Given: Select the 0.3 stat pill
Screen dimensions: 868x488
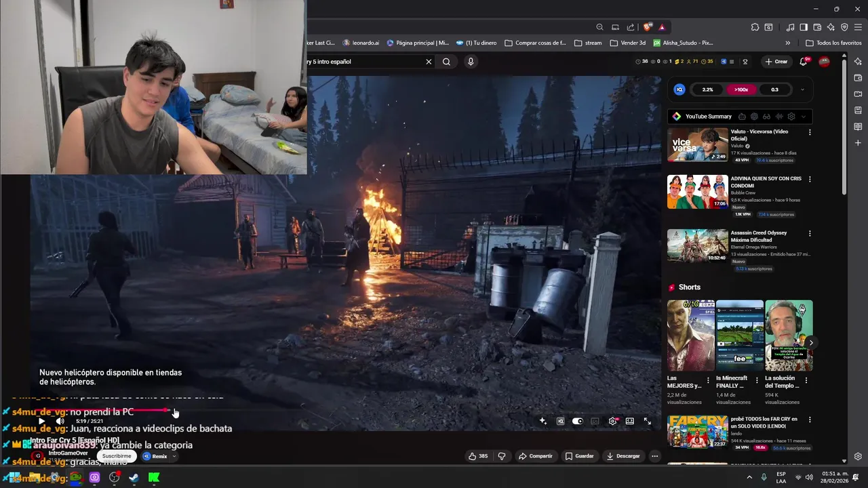Looking at the screenshot, I should click(x=774, y=89).
